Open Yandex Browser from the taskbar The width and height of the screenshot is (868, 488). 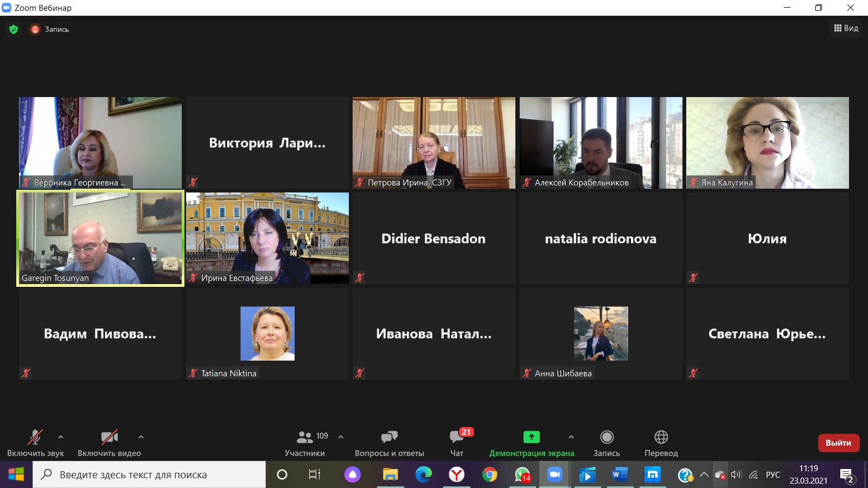point(456,475)
